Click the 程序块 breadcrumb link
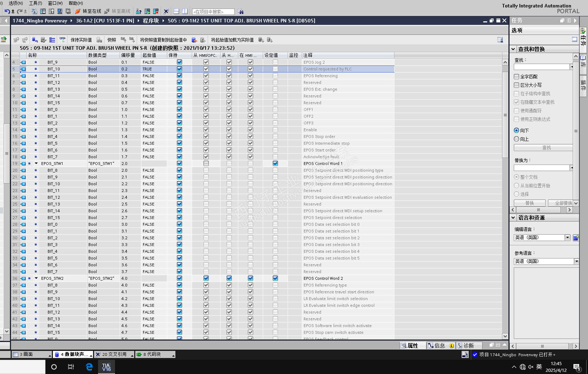 [151, 21]
